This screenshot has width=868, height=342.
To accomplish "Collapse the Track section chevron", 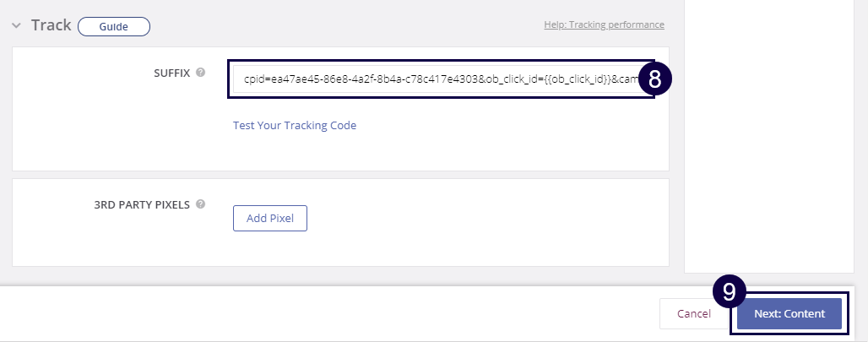I will [x=17, y=25].
